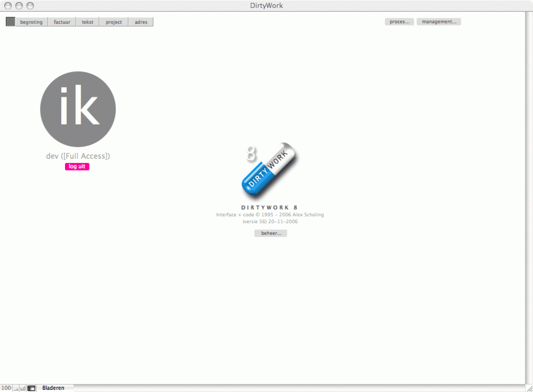
Task: Click the vertical scrollbar on the right edge
Action: pos(528,197)
